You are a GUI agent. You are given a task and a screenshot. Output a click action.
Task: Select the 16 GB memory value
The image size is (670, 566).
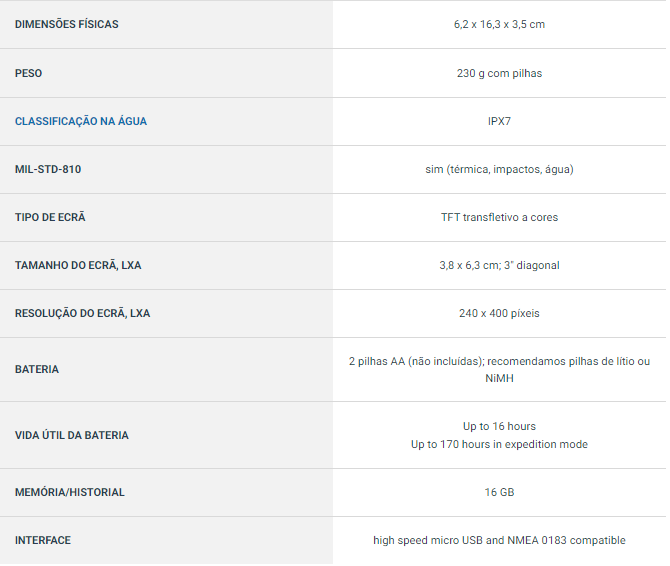click(x=499, y=492)
